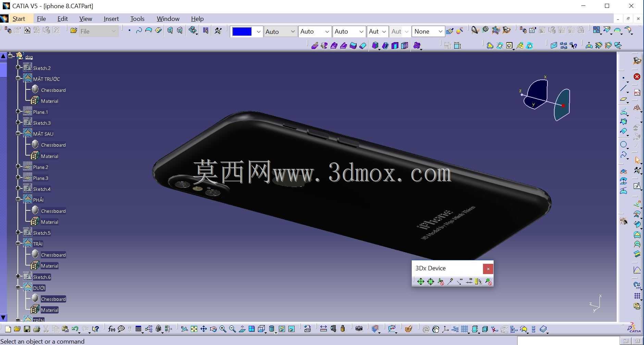Click the tree scroll-down arrow
This screenshot has width=644, height=345.
click(x=3, y=318)
